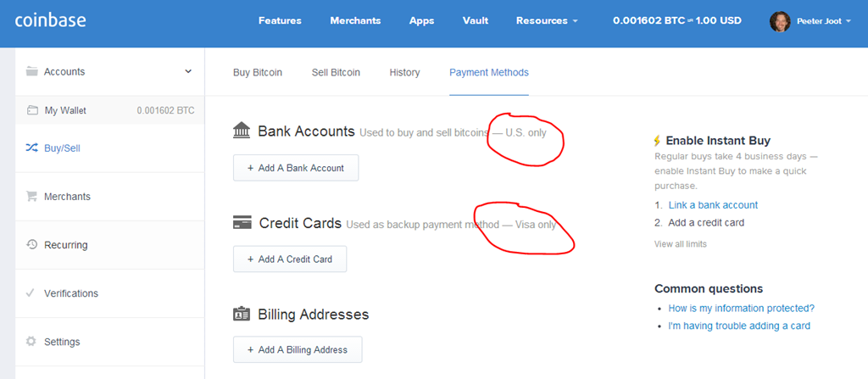Click the My Wallet icon
Viewport: 868px width, 379px height.
click(x=32, y=110)
